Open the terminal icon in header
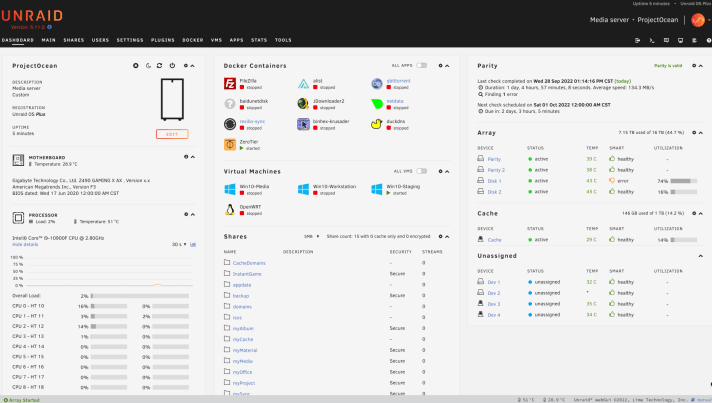The height and width of the screenshot is (403, 712). [x=652, y=40]
